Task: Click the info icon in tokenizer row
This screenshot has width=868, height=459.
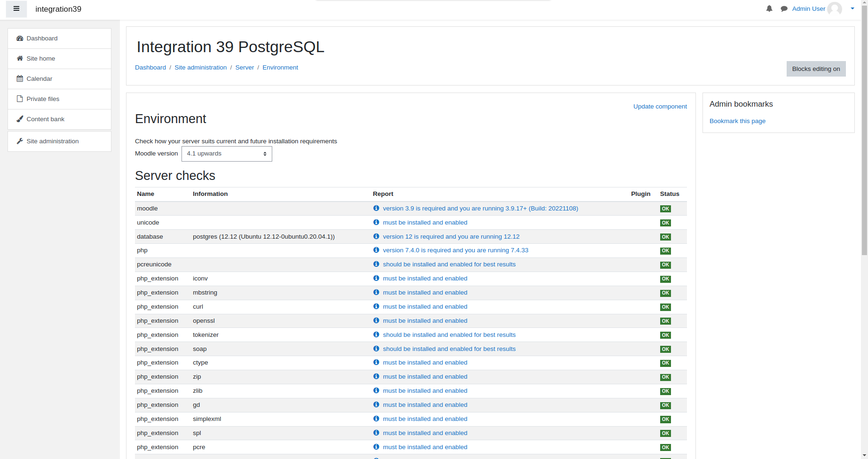Action: point(376,335)
